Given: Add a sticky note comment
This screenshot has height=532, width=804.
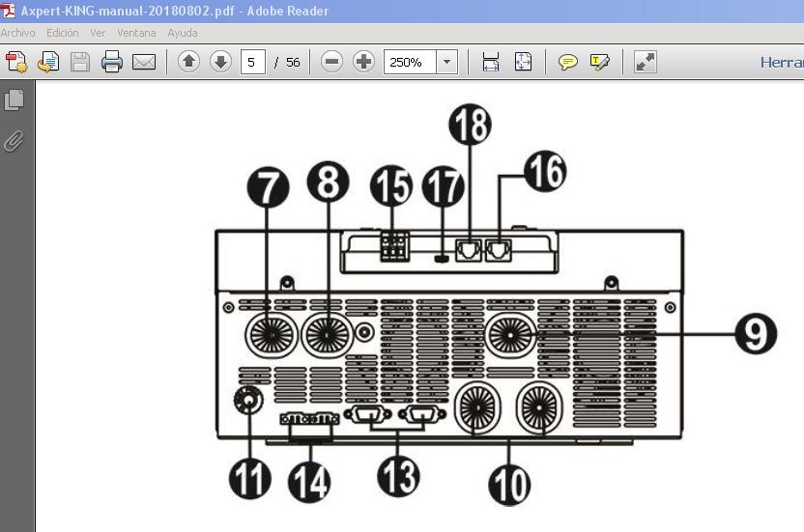Looking at the screenshot, I should (567, 62).
